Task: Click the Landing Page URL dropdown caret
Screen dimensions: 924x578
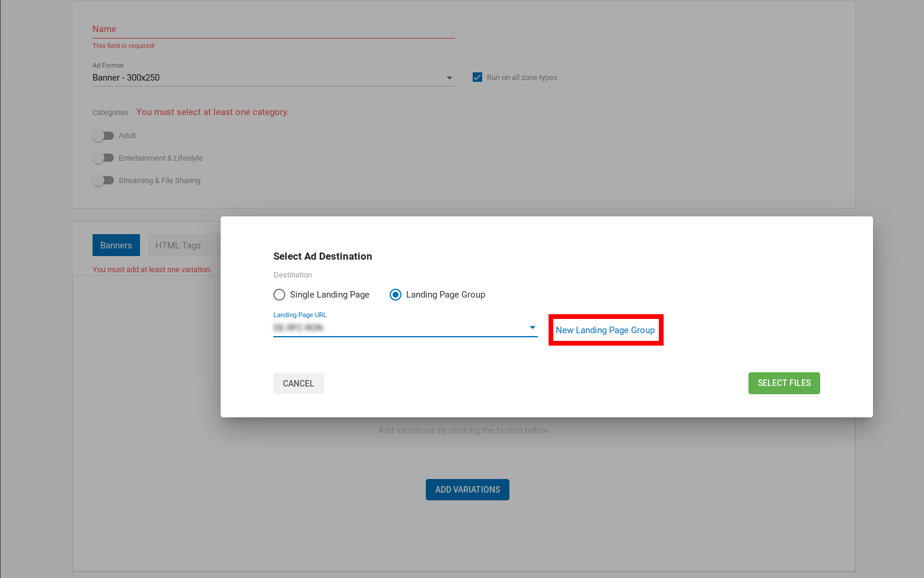Action: pos(532,327)
